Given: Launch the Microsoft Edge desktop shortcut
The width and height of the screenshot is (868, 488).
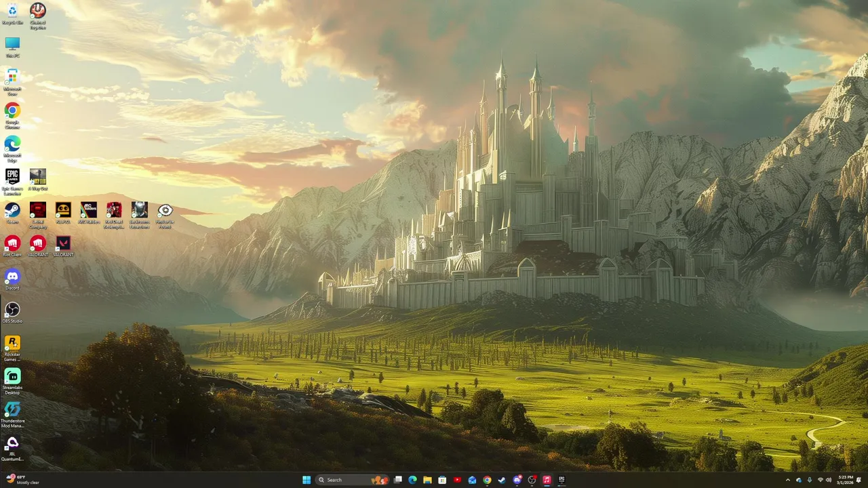Looking at the screenshot, I should click(12, 149).
